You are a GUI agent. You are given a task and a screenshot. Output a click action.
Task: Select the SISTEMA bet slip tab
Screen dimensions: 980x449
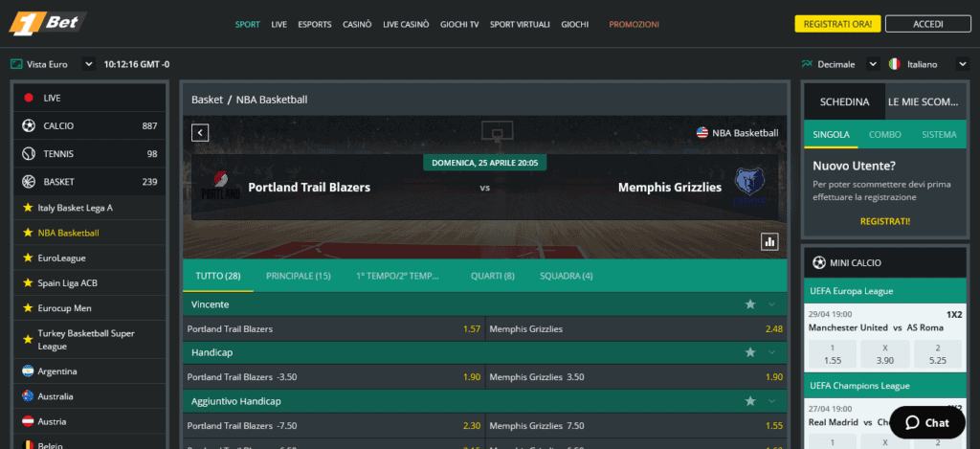click(x=939, y=134)
